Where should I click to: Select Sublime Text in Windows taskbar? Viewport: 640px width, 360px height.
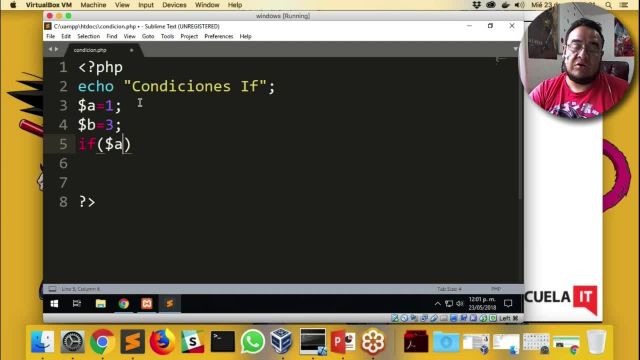pos(170,304)
